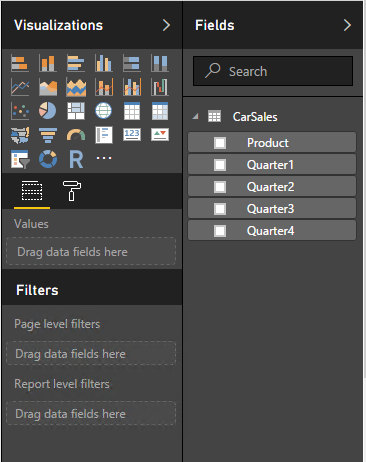This screenshot has width=366, height=462.
Task: Pick the funnel chart visual
Action: [x=48, y=135]
